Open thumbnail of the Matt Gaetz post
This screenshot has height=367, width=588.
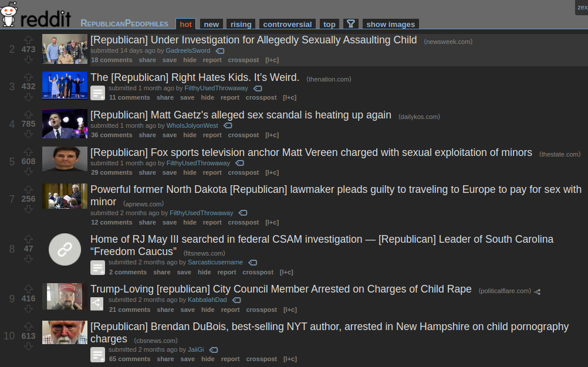(65, 124)
